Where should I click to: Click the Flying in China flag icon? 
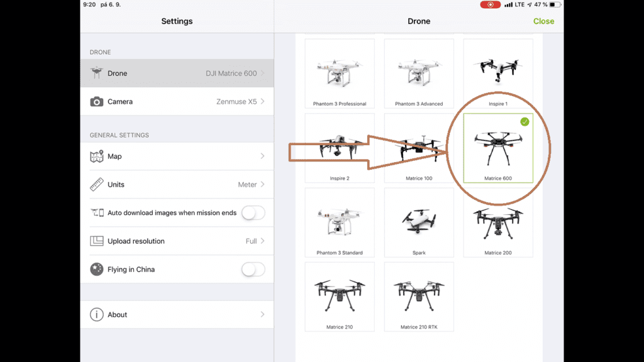[x=96, y=269]
